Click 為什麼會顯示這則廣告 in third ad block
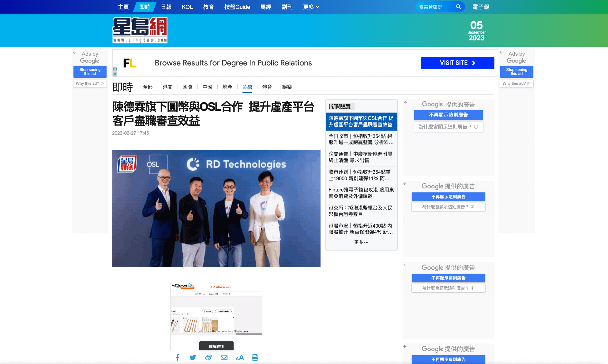This screenshot has height=364, width=608. tap(448, 288)
